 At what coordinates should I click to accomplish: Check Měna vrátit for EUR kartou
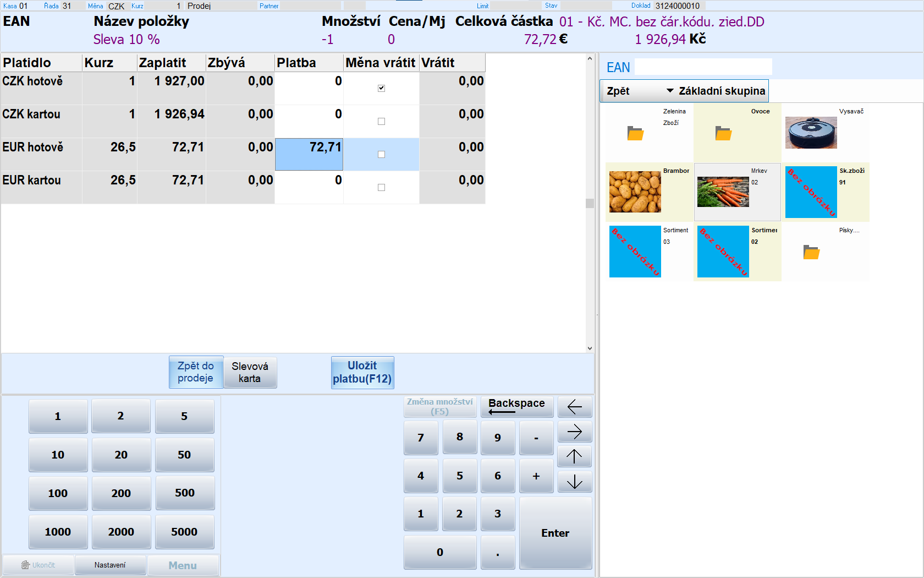click(x=381, y=187)
